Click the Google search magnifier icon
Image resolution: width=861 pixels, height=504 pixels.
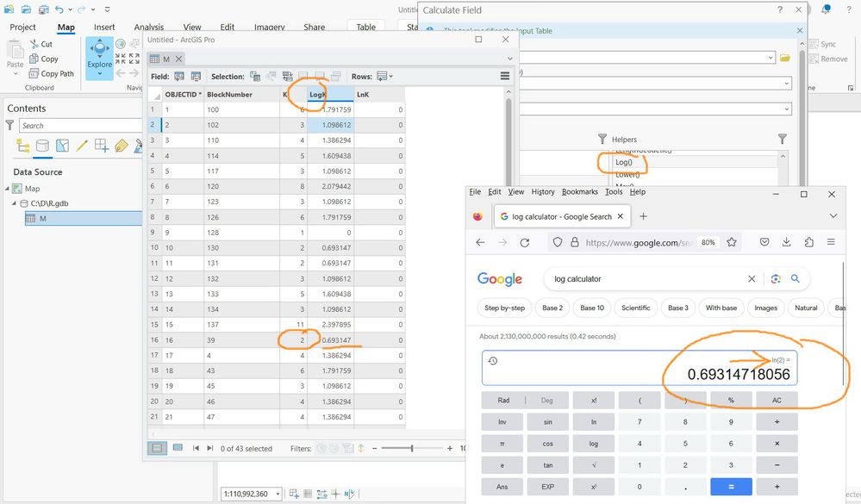[x=795, y=279]
